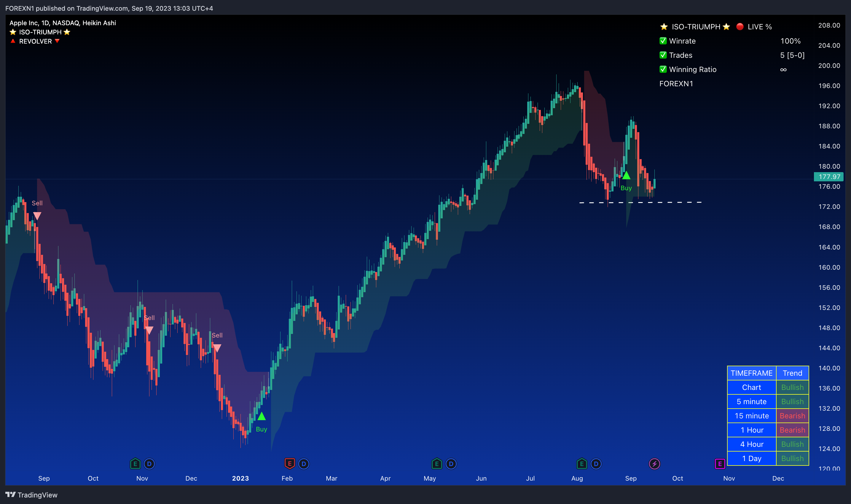
Task: Click the red LIVE circle icon
Action: [740, 26]
